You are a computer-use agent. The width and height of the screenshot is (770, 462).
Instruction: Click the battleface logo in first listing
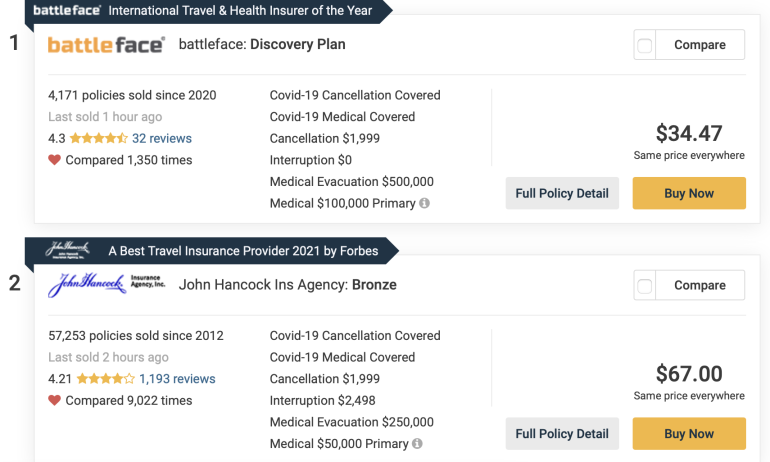[x=106, y=45]
